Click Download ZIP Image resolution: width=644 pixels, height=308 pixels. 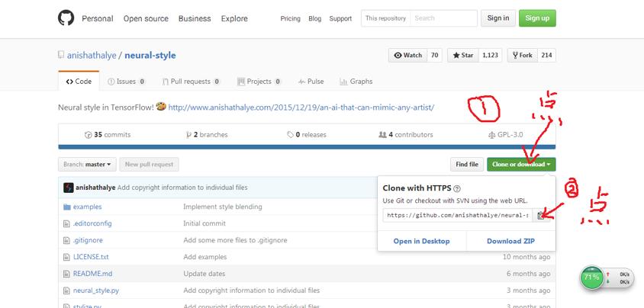511,241
